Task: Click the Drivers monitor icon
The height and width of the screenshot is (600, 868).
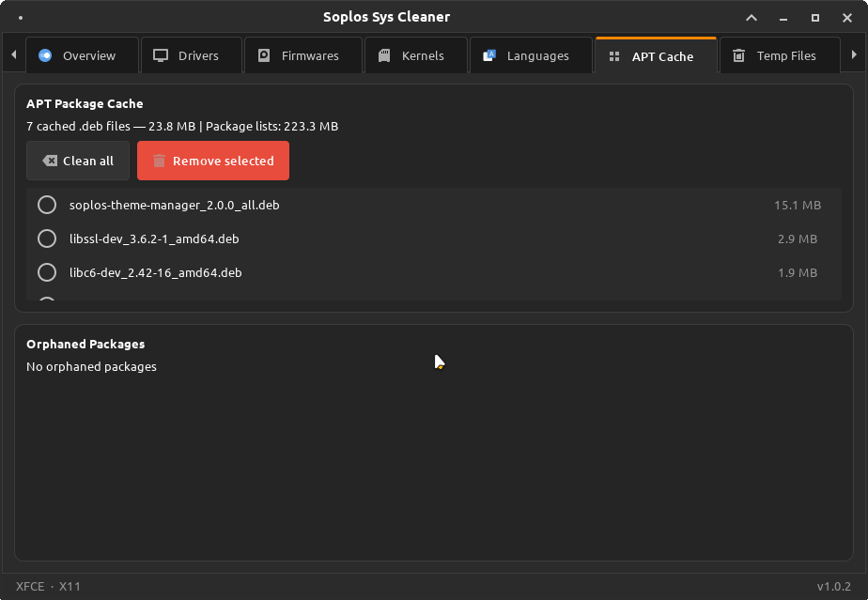Action: (x=161, y=55)
